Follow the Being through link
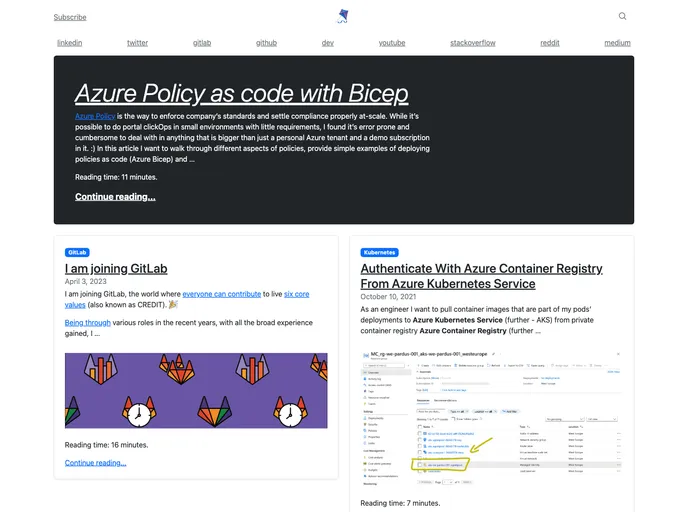This screenshot has width=688, height=512. [88, 322]
